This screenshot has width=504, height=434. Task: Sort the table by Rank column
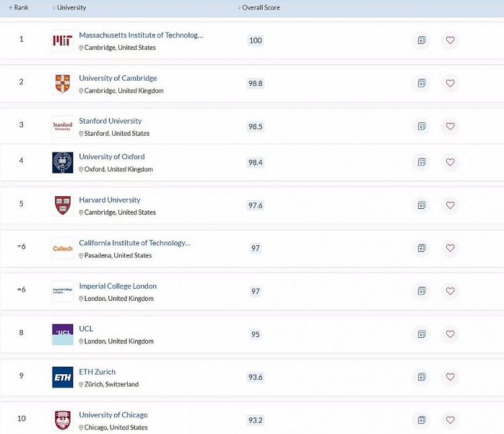(x=18, y=7)
